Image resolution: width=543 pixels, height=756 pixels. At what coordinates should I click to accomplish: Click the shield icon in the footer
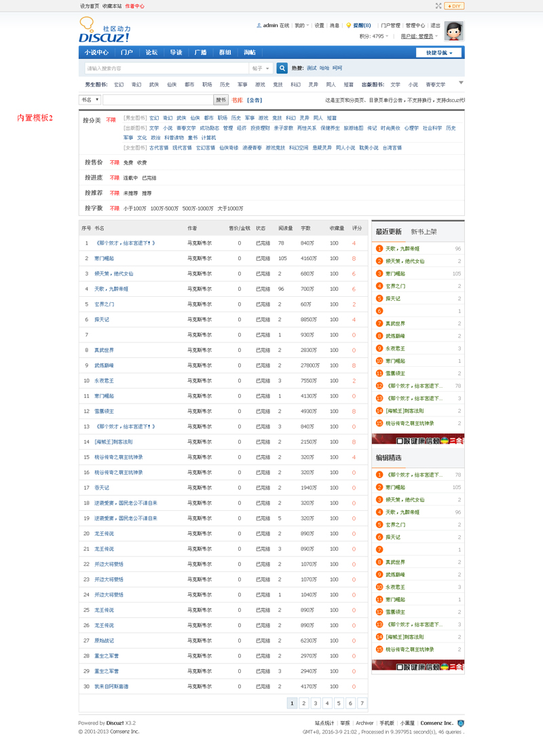461,723
